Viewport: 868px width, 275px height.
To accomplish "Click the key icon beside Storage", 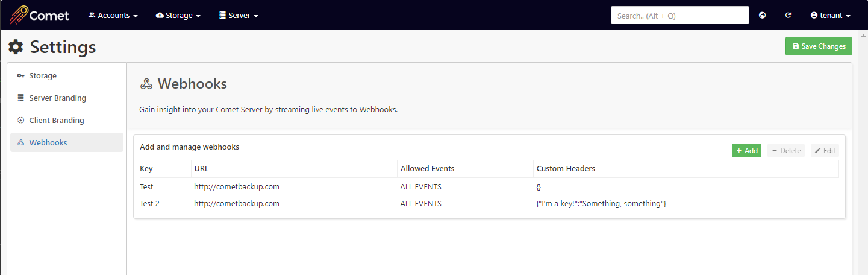I will [x=20, y=76].
